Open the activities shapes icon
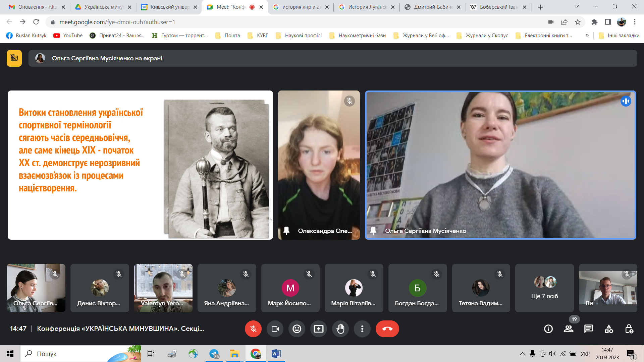Viewport: 644px width, 362px height. [609, 329]
